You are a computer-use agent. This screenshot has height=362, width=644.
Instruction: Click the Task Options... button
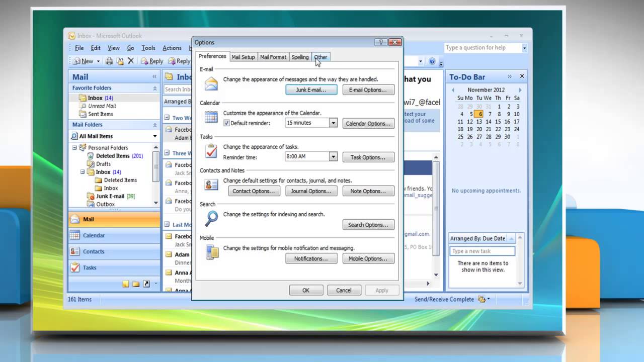click(368, 157)
